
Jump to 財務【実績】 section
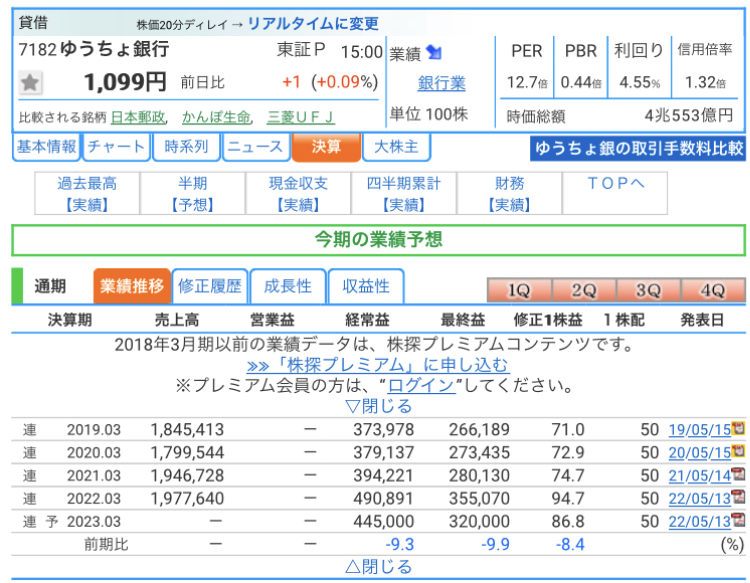[x=510, y=194]
